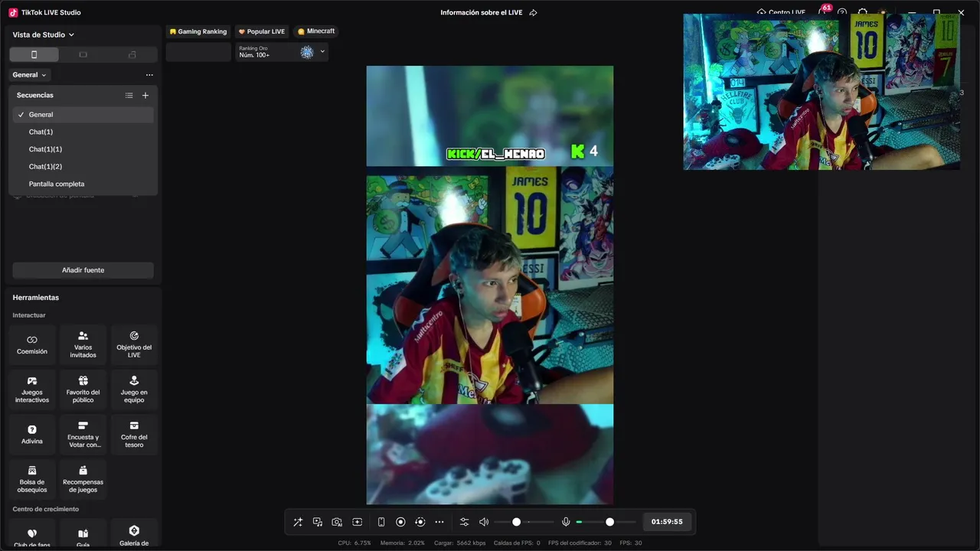Open Juego en equipo tool
Image resolution: width=980 pixels, height=551 pixels.
coord(134,390)
